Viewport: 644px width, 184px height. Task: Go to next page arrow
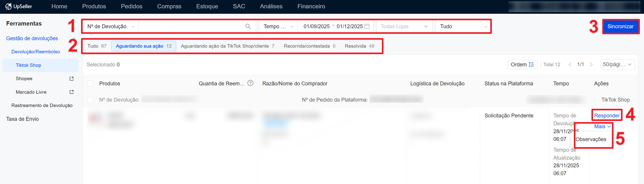click(591, 64)
